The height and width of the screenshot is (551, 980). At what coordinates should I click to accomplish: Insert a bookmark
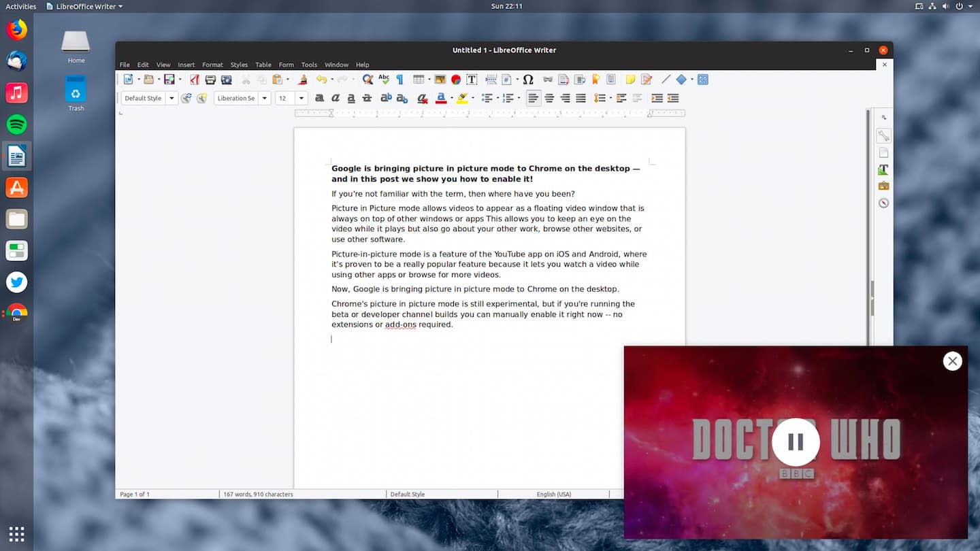595,80
